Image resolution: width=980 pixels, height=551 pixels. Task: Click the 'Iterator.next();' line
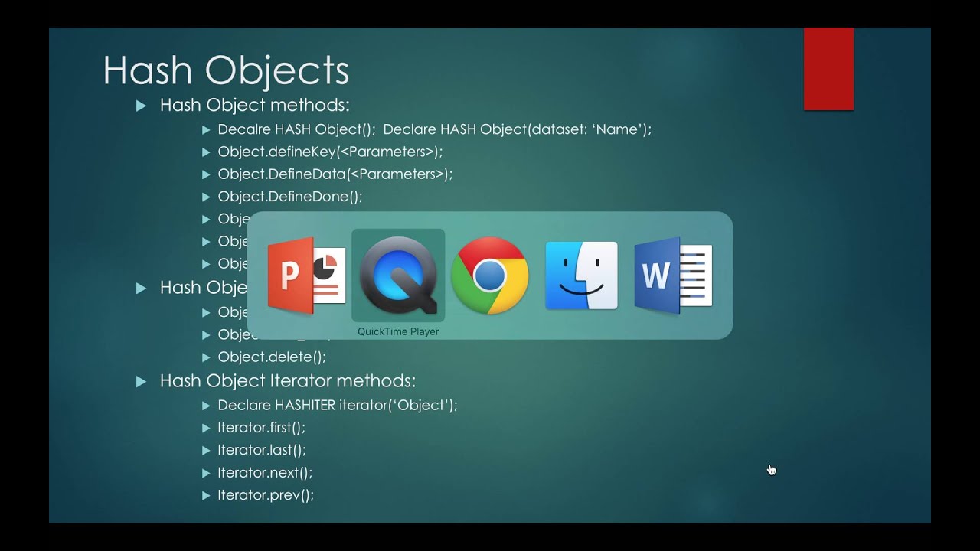265,473
